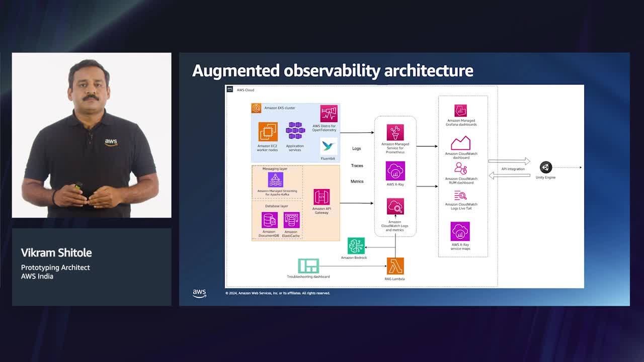644x362 pixels.
Task: Click the Troubleshooting dashboard icon
Action: coord(308,266)
